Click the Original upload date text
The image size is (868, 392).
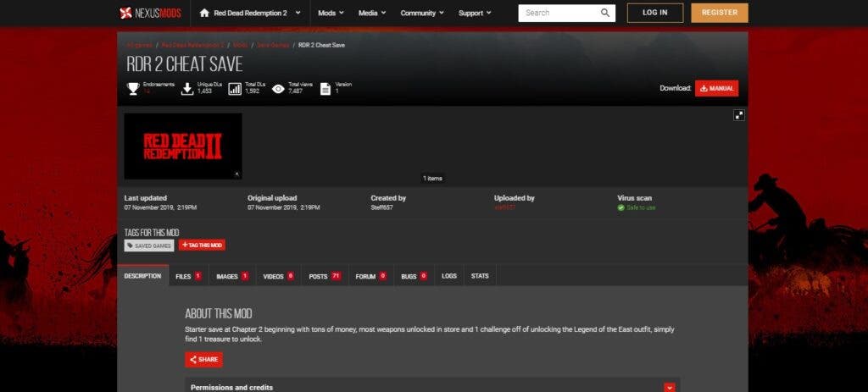coord(283,208)
